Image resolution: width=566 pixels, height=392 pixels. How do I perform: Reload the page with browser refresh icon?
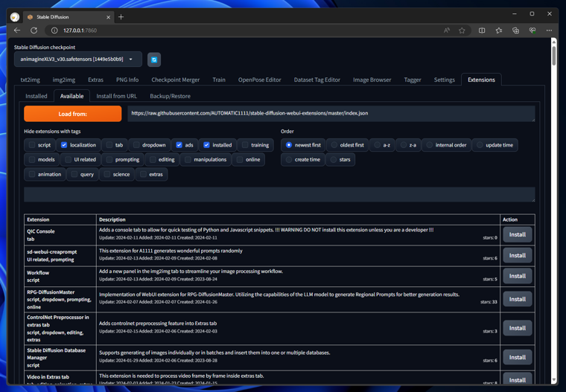pyautogui.click(x=34, y=30)
